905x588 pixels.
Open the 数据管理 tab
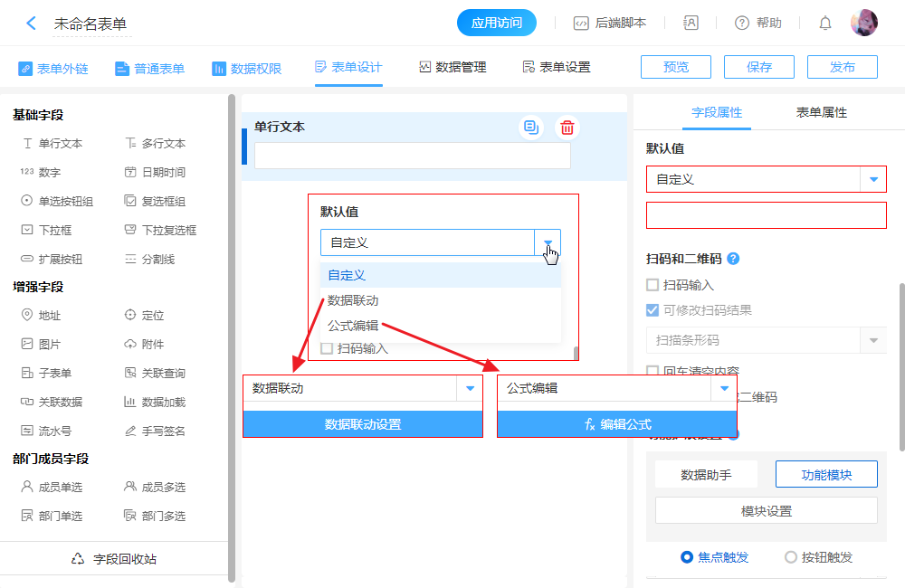(452, 67)
